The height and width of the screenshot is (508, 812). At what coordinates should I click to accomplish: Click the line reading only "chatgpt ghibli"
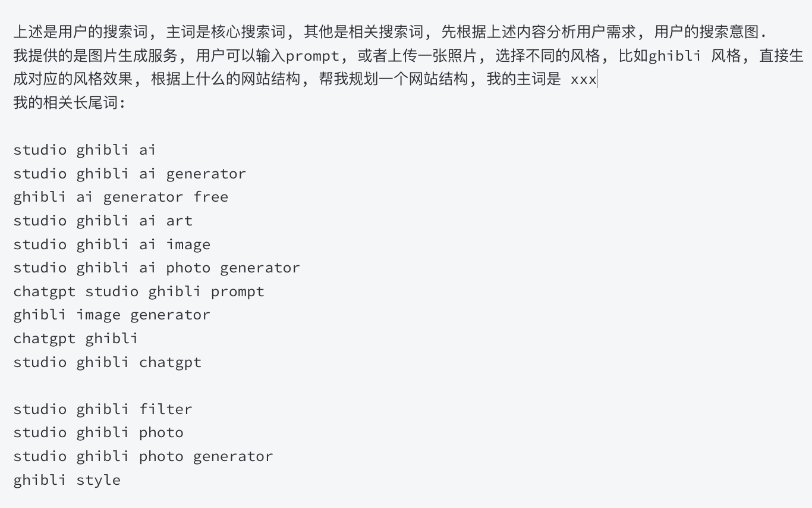point(75,338)
